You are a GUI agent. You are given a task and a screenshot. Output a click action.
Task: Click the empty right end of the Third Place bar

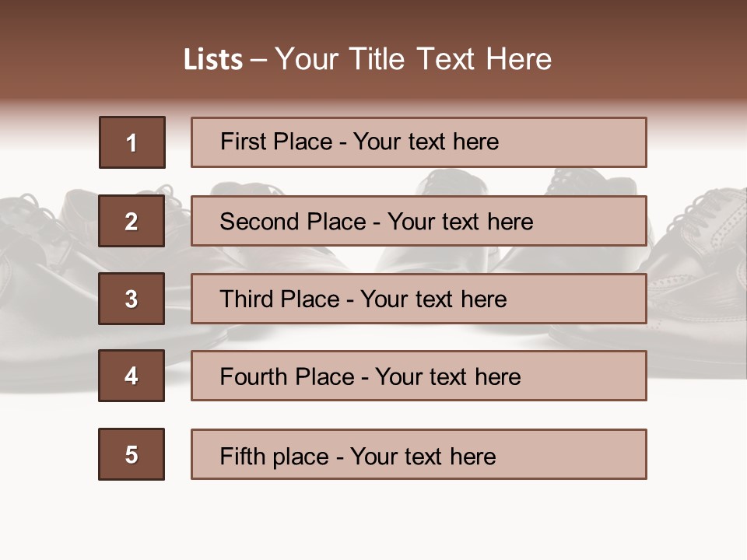point(584,299)
